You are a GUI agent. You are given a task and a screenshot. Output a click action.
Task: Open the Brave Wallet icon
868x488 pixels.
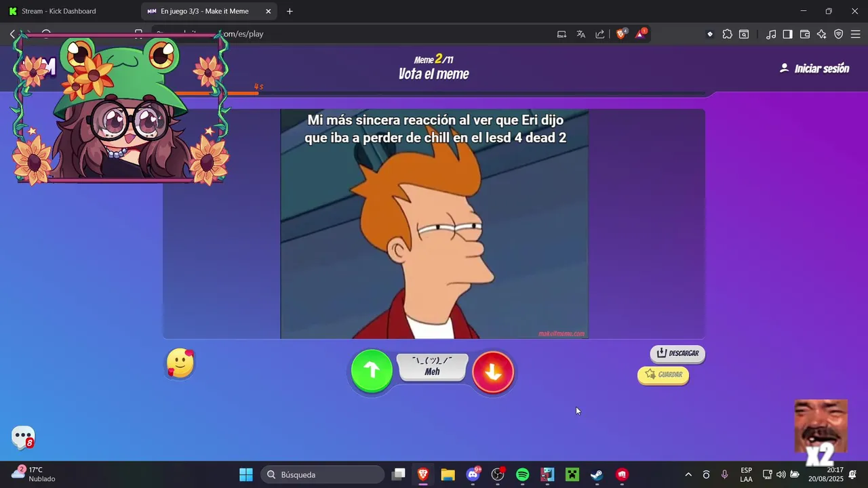click(x=805, y=34)
